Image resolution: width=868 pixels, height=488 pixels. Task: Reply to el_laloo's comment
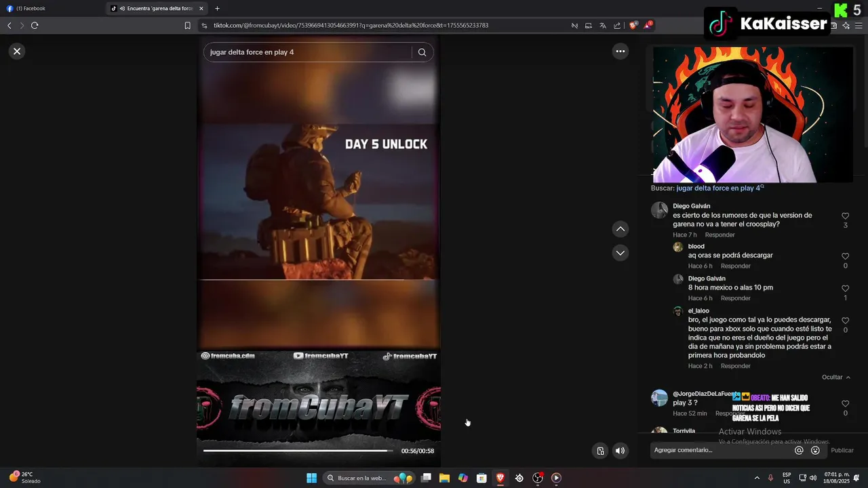tap(735, 366)
